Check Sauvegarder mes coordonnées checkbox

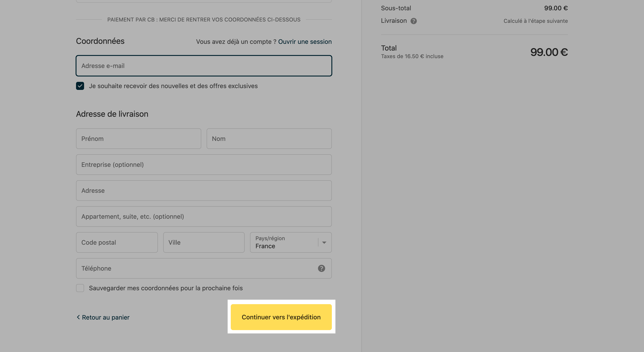(x=80, y=288)
